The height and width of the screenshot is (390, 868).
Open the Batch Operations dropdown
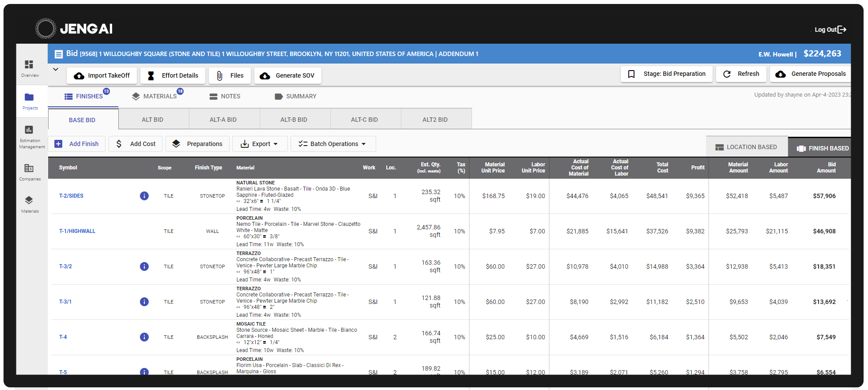pyautogui.click(x=333, y=144)
